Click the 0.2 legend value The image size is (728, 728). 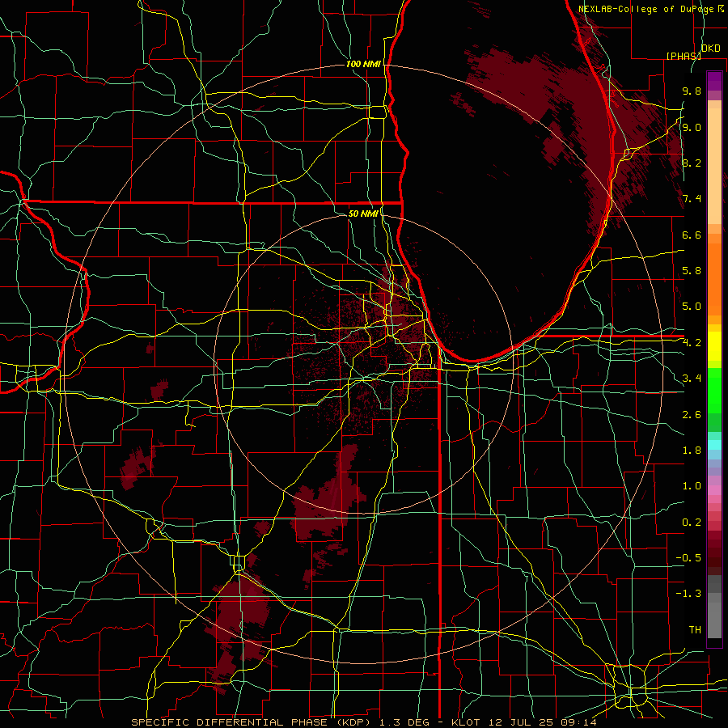(692, 523)
